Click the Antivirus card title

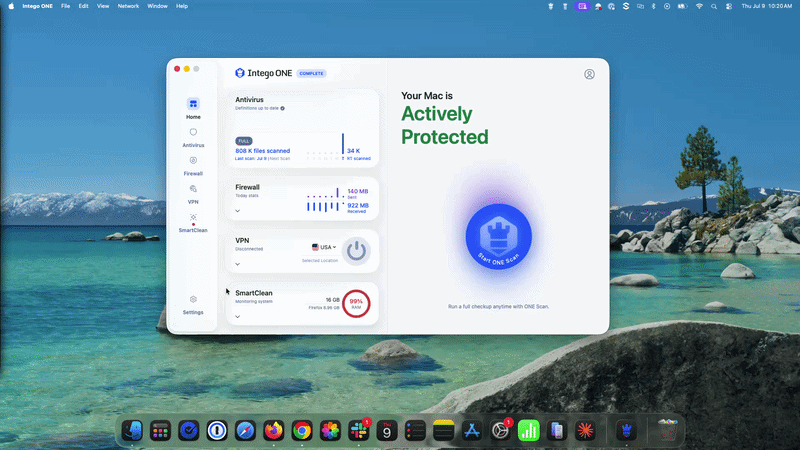pyautogui.click(x=249, y=99)
